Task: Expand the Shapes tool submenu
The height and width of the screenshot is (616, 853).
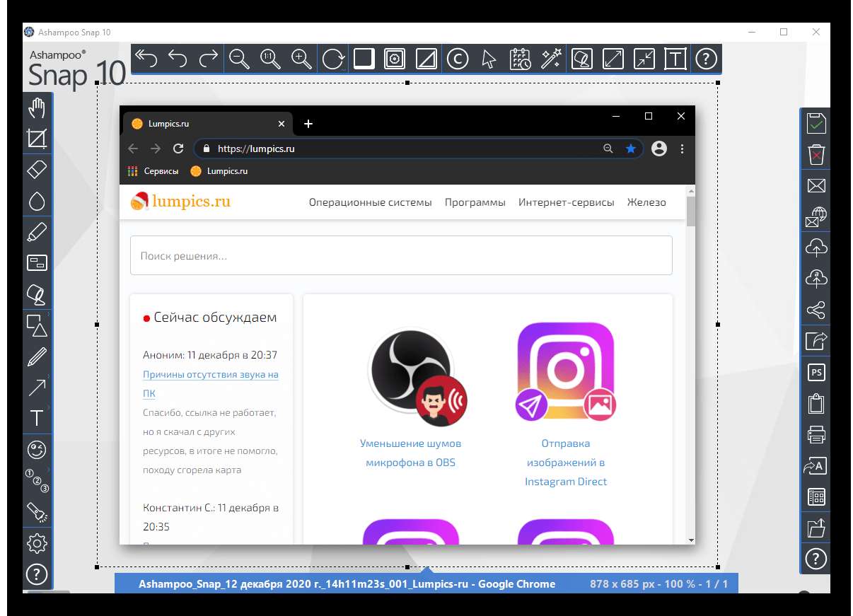Action: (x=48, y=314)
